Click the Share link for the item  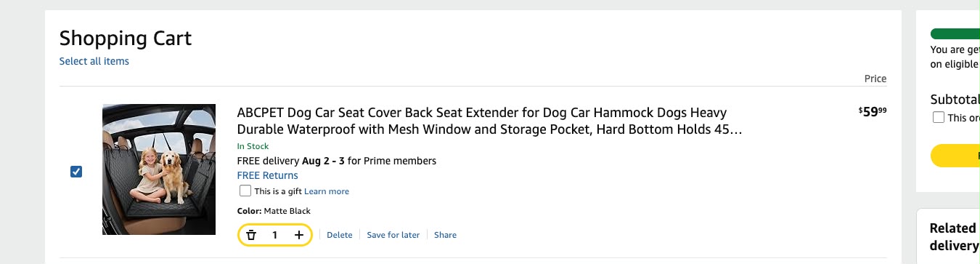446,235
